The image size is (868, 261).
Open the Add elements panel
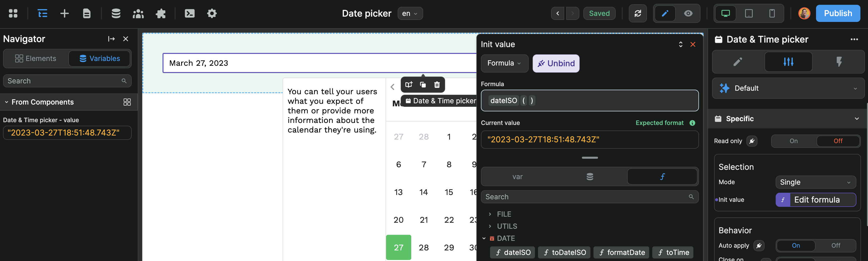(x=64, y=13)
